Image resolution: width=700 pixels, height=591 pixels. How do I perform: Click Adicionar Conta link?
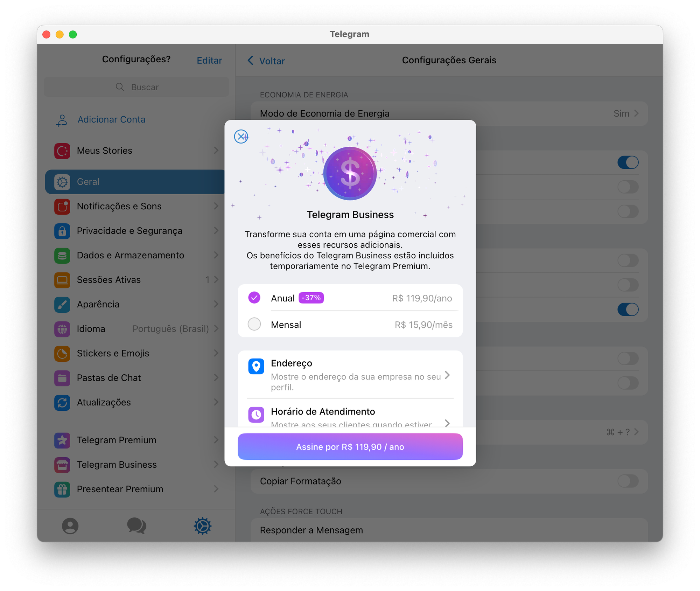[111, 120]
